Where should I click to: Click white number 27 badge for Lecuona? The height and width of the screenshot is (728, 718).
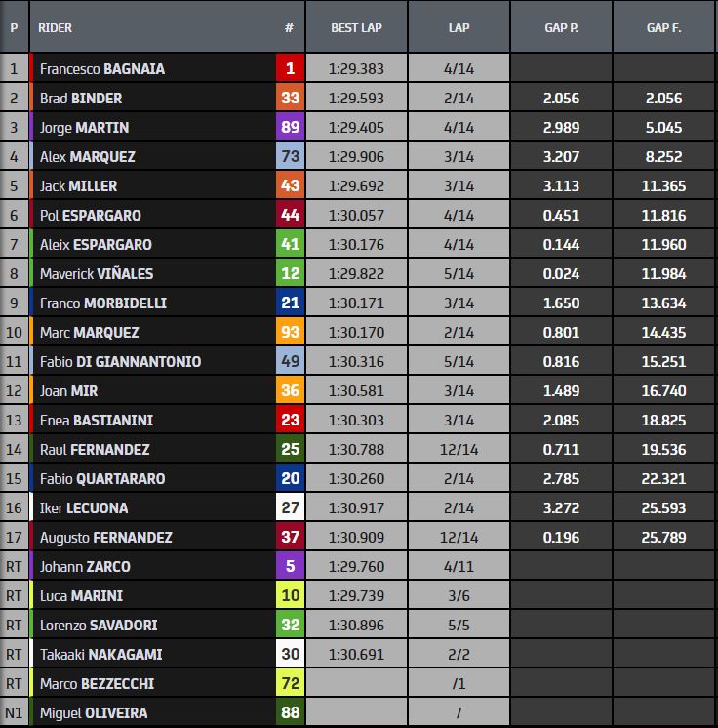pyautogui.click(x=290, y=507)
